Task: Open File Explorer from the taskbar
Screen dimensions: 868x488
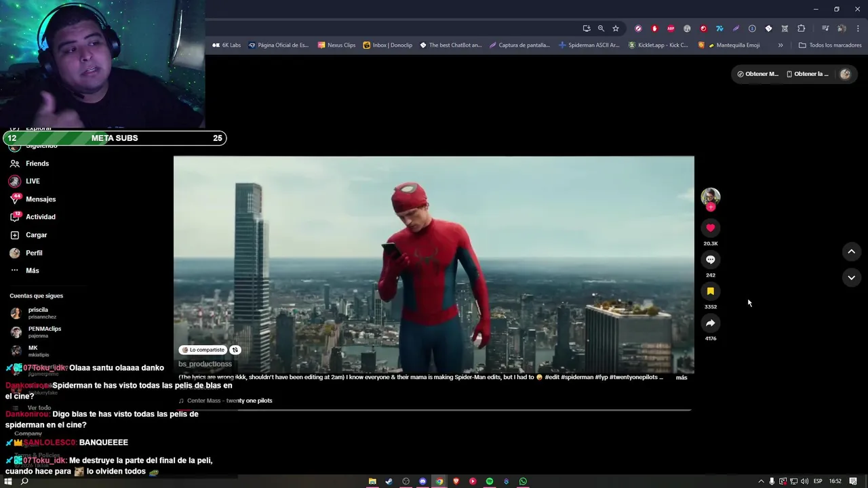Action: click(x=372, y=481)
